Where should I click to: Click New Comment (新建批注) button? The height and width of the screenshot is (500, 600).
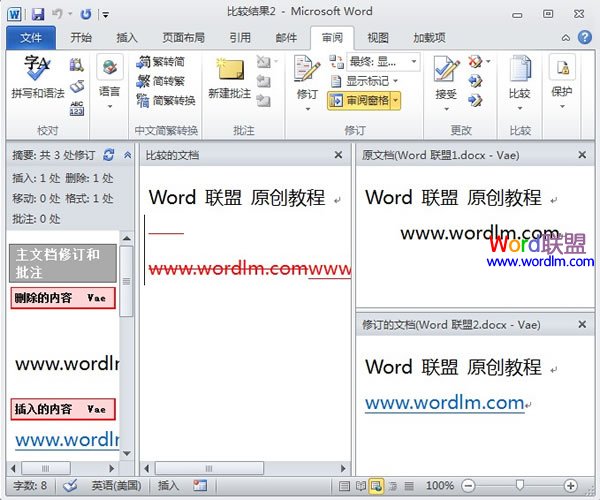tap(230, 78)
